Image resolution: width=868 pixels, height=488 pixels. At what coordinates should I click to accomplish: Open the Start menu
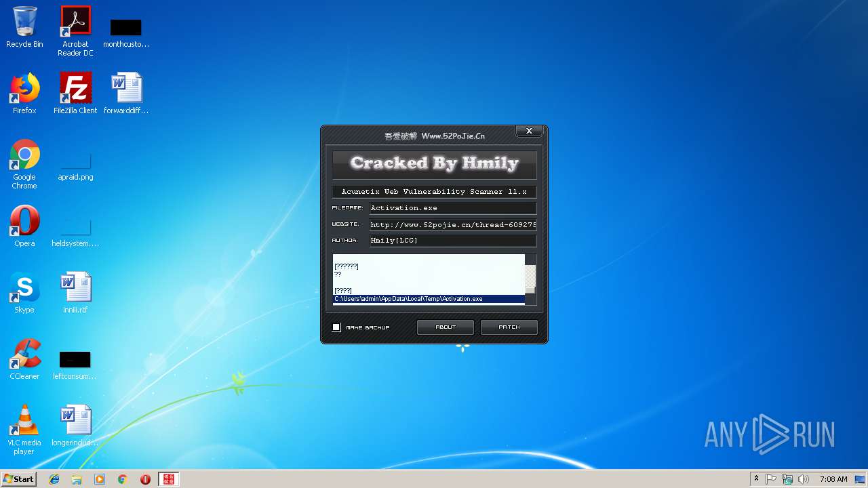(19, 479)
